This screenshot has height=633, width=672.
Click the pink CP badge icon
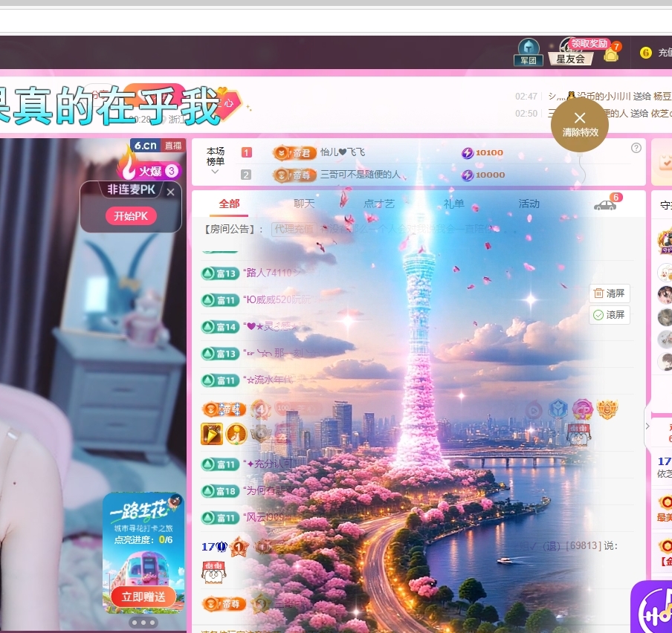[583, 410]
